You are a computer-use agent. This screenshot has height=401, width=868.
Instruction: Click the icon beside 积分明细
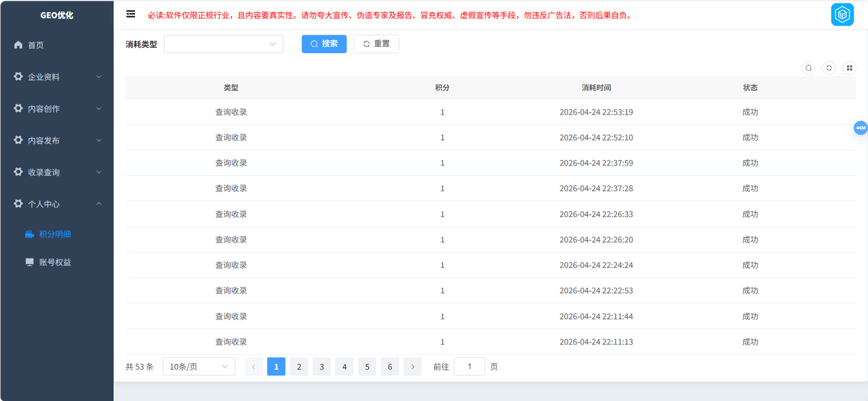click(x=29, y=234)
